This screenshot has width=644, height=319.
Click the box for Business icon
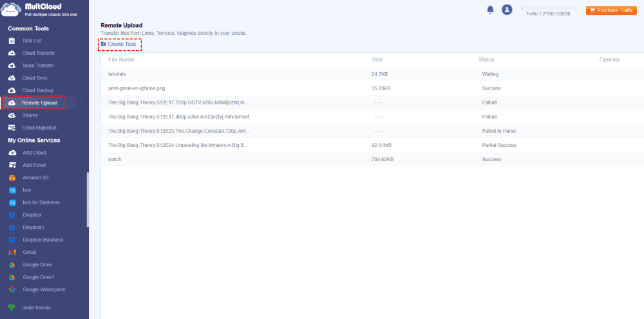pyautogui.click(x=12, y=202)
